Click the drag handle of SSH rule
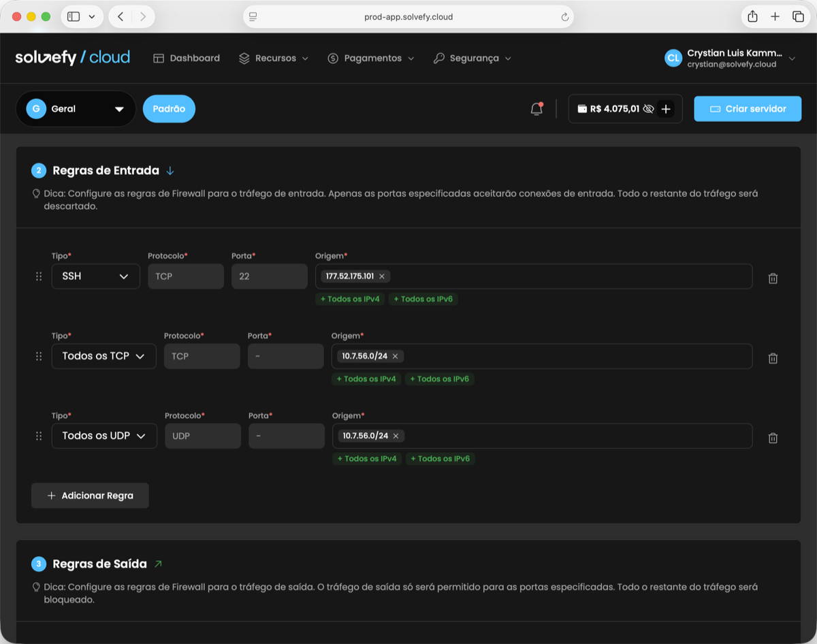This screenshot has height=644, width=817. pyautogui.click(x=39, y=276)
